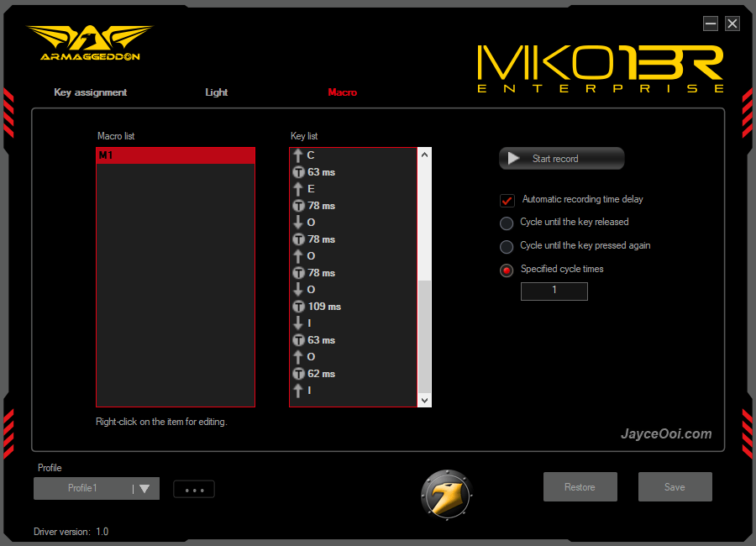Screen dimensions: 756x546
Task: Click the 'Key list' label
Action: point(304,136)
